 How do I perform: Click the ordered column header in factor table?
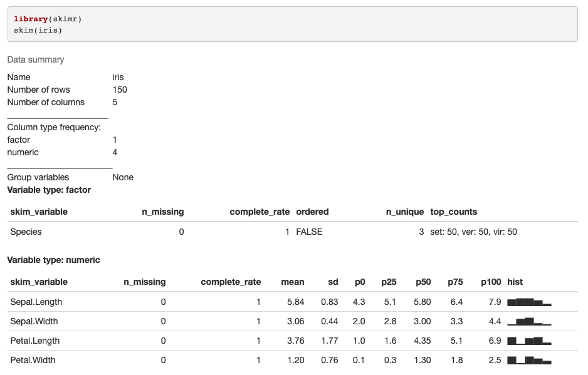click(x=312, y=212)
